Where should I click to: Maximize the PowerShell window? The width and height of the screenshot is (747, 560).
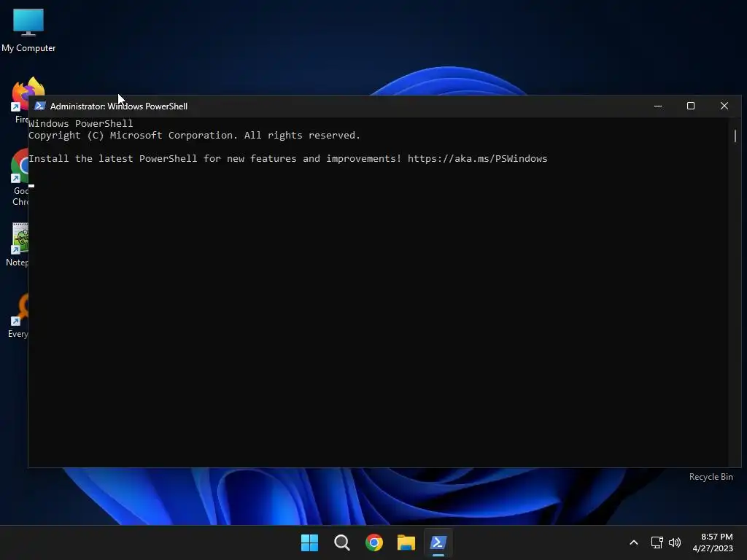(x=691, y=106)
